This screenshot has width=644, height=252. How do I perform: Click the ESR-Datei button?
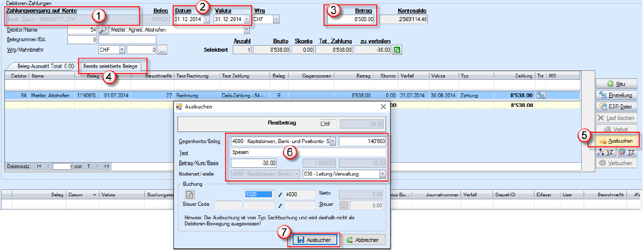pos(616,106)
